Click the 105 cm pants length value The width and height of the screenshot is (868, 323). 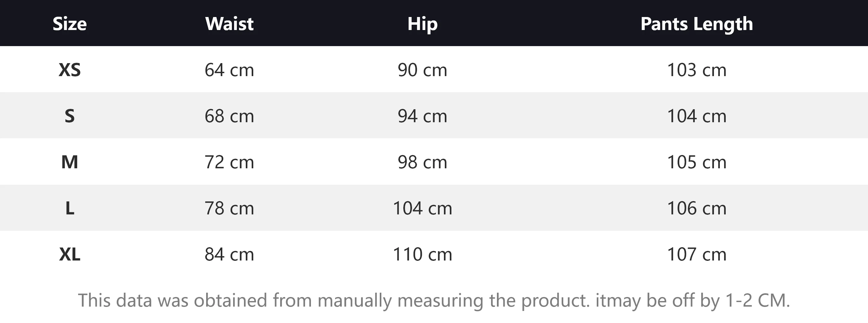pyautogui.click(x=697, y=162)
